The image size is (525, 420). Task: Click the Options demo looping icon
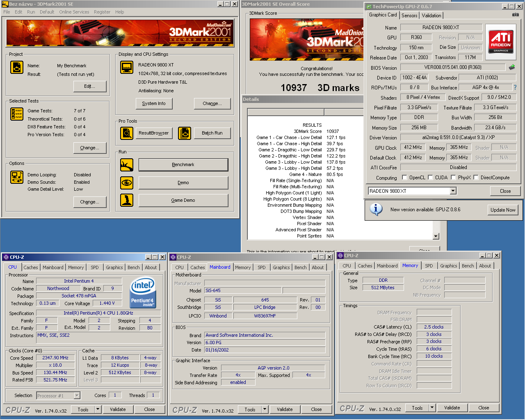[17, 177]
